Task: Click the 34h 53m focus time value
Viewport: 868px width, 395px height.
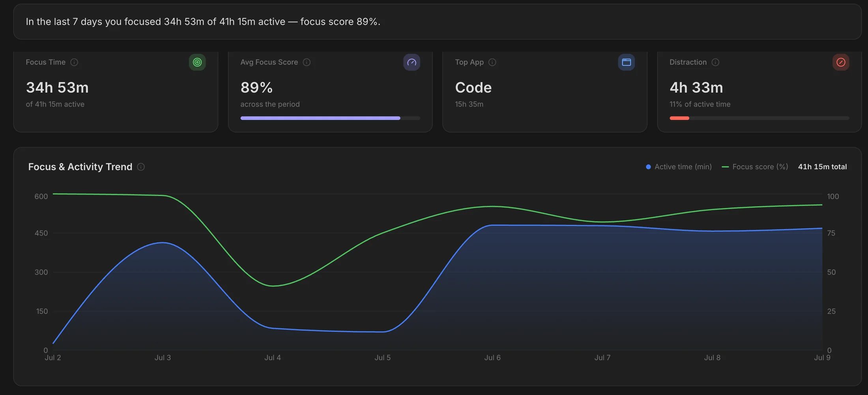Action: pos(57,88)
